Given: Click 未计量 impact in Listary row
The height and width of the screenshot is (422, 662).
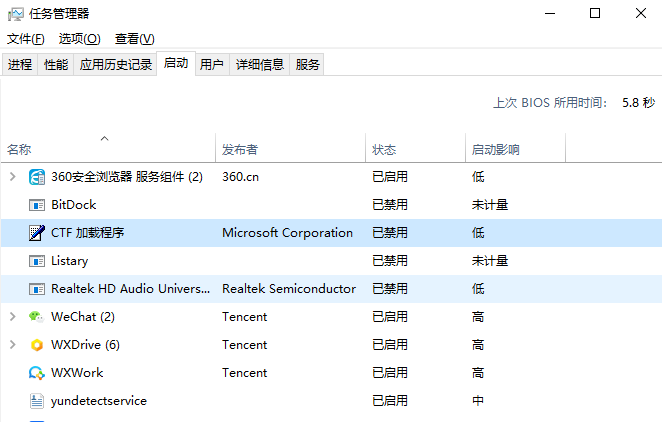Looking at the screenshot, I should coord(490,261).
